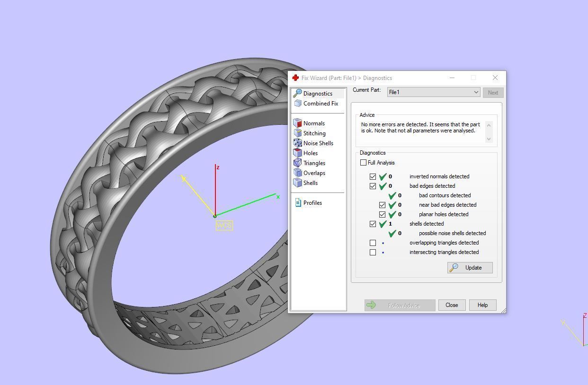This screenshot has width=588, height=385.
Task: Open the Overlaps icon
Action: (x=297, y=173)
